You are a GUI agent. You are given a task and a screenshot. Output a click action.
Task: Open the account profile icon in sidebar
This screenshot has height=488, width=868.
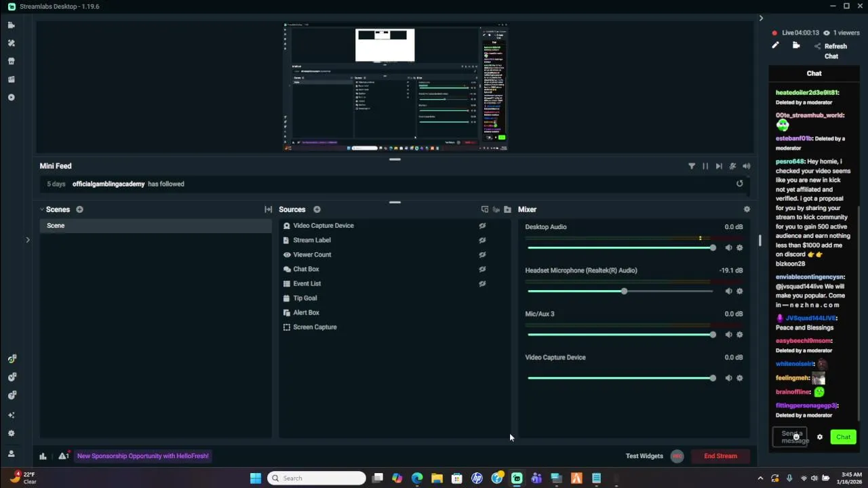tap(11, 453)
